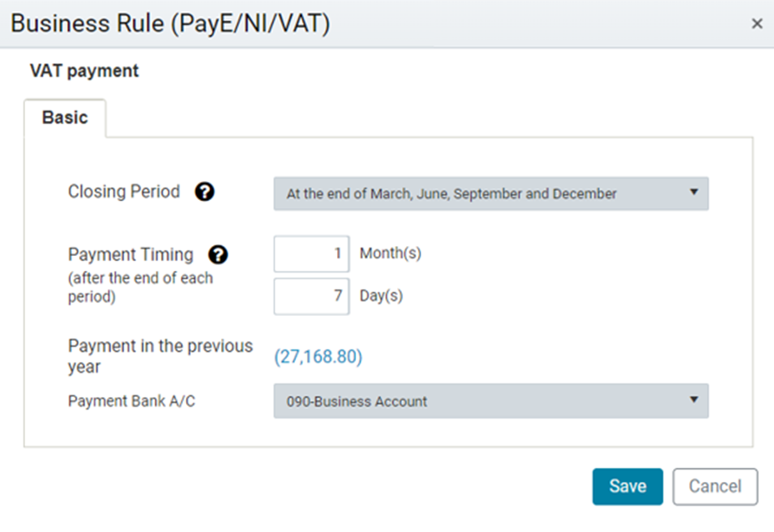Screen dimensions: 774x532
Task: Open the Closing Period dropdown
Action: (491, 194)
